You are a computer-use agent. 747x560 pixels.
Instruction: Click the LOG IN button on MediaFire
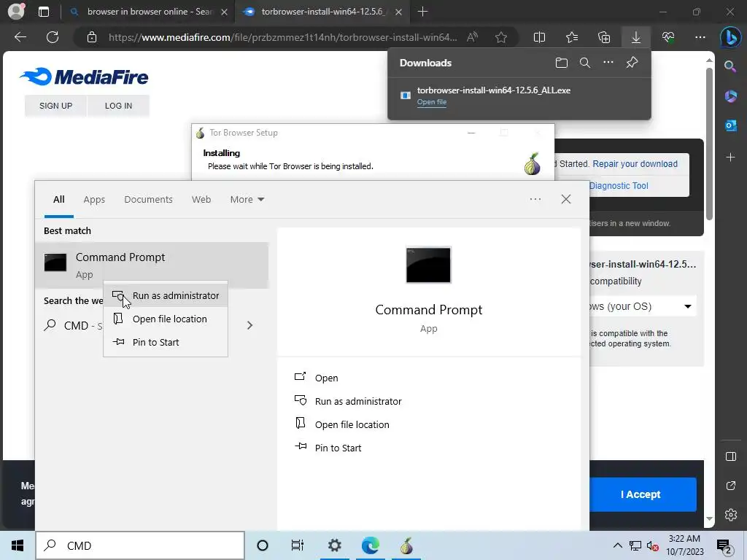tap(118, 106)
